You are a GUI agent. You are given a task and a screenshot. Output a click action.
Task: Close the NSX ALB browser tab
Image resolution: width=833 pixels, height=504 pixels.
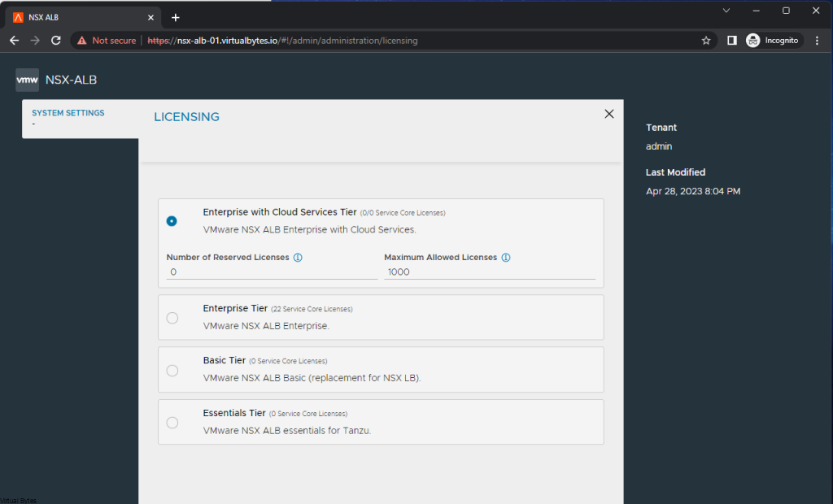tap(150, 18)
